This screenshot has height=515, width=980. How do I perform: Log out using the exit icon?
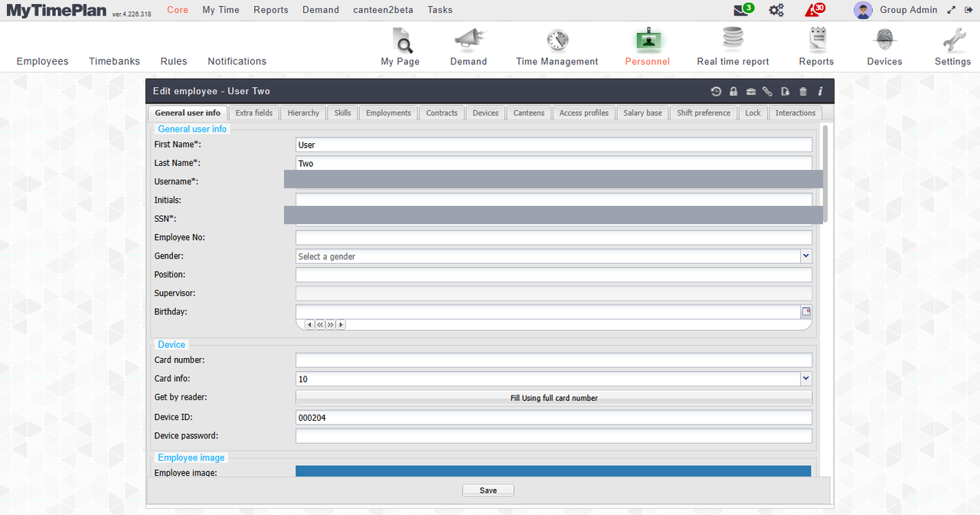[969, 10]
